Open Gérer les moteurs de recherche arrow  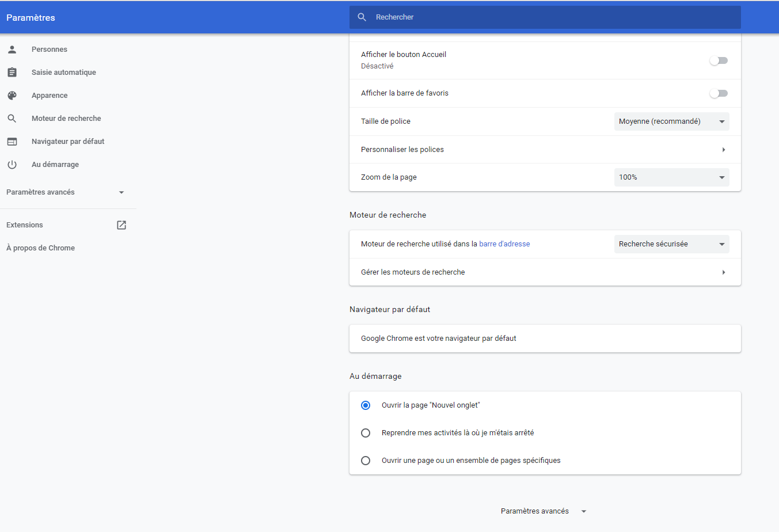(724, 272)
